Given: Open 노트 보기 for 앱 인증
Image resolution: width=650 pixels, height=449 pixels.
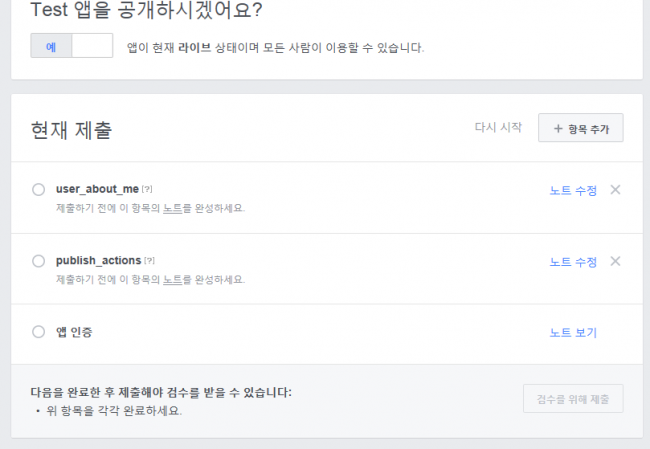Looking at the screenshot, I should point(573,333).
